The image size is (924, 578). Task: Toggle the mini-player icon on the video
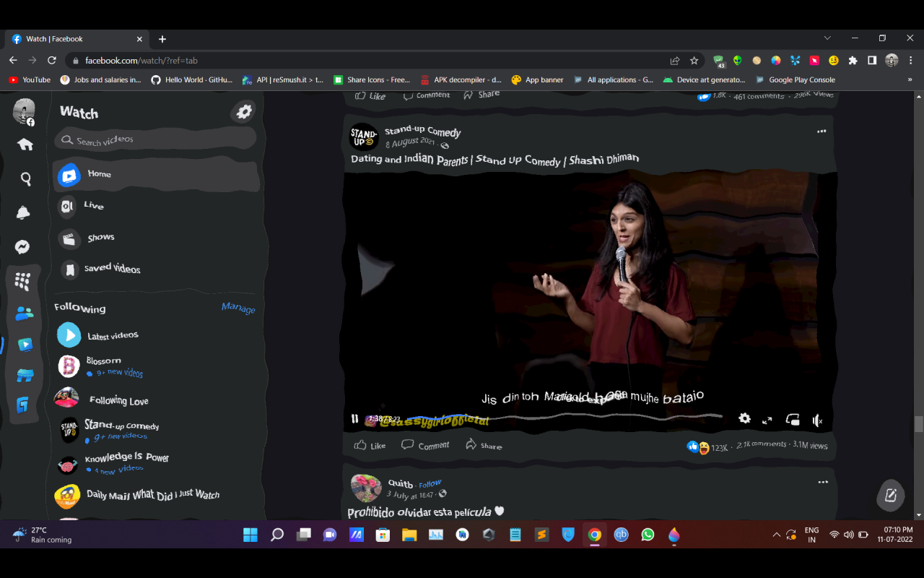792,420
